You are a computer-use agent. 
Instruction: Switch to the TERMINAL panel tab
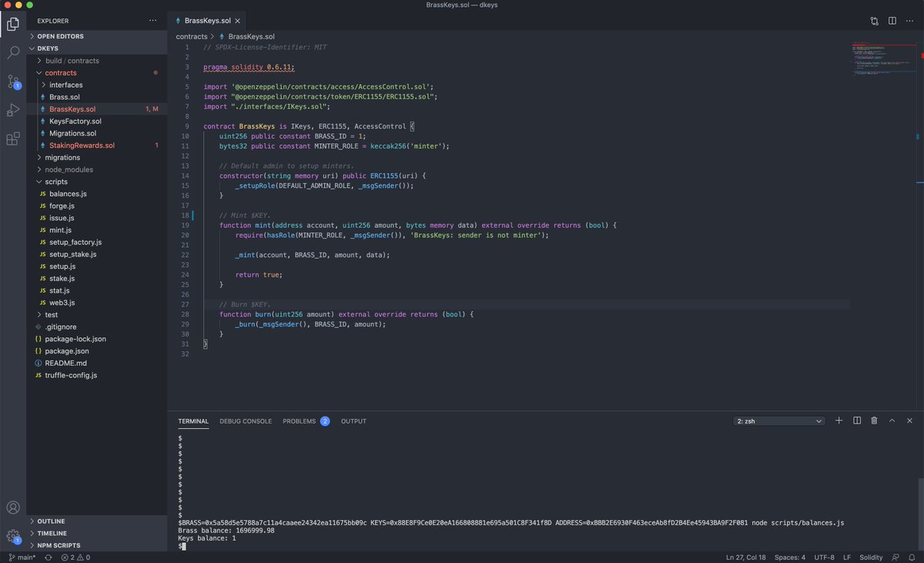point(193,421)
